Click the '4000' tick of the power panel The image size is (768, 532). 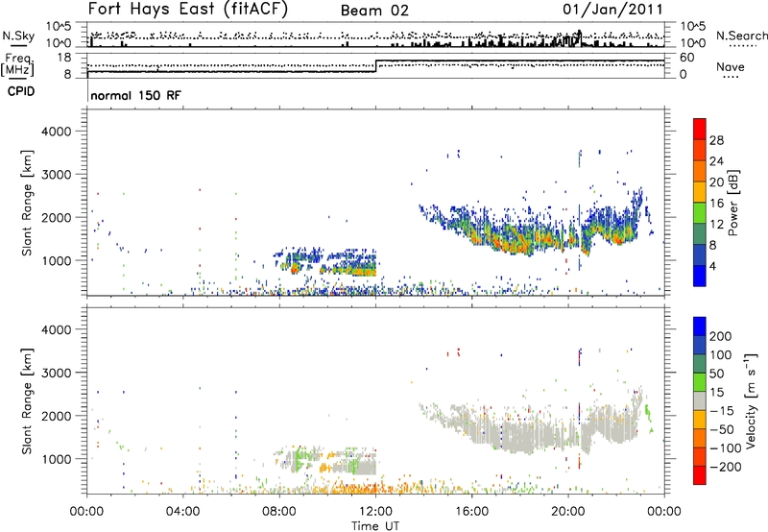tap(57, 132)
